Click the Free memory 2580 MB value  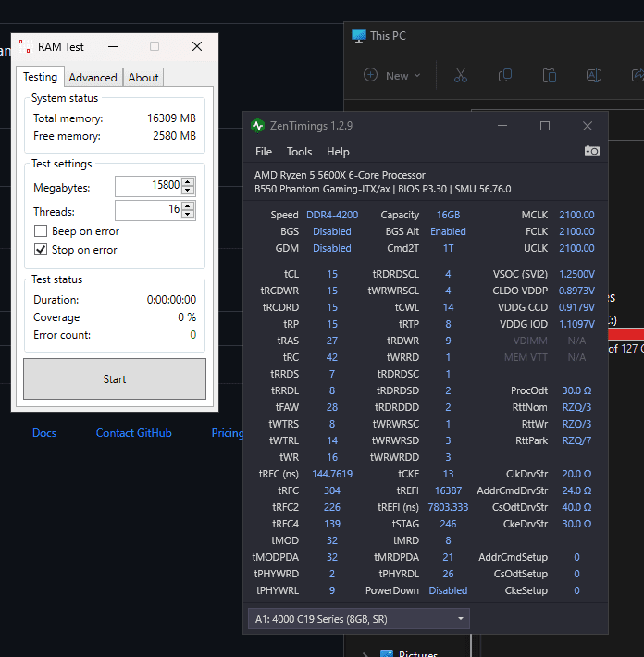tap(174, 136)
